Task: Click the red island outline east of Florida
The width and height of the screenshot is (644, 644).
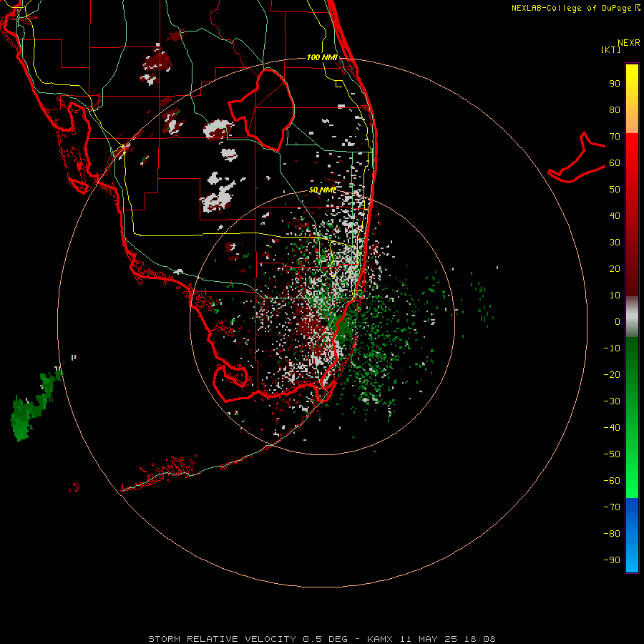Action: pos(577,158)
